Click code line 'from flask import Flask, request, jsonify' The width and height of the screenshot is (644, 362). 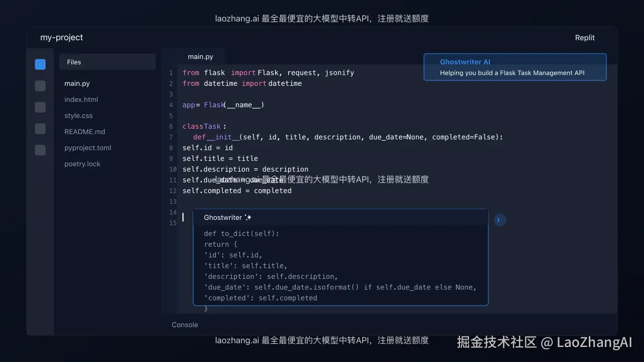(268, 72)
